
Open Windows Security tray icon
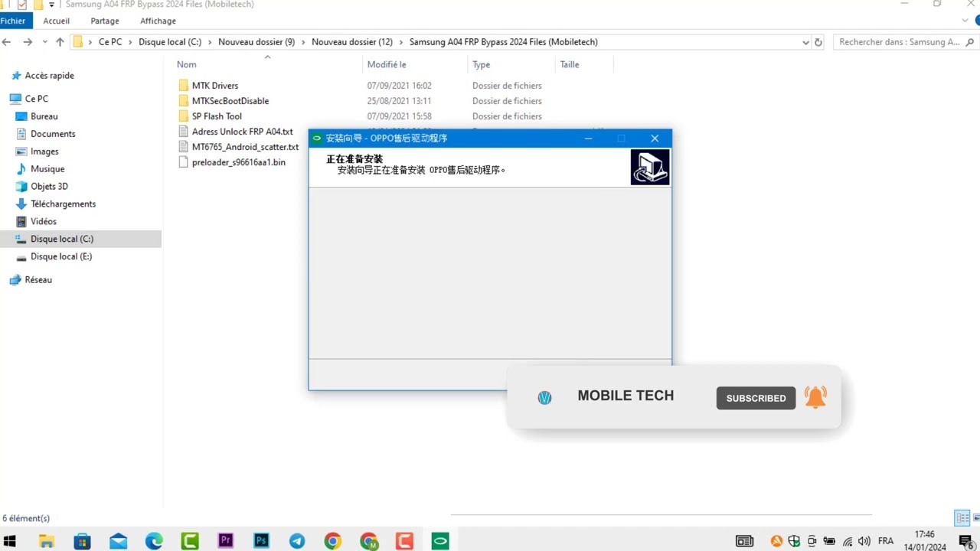(795, 541)
